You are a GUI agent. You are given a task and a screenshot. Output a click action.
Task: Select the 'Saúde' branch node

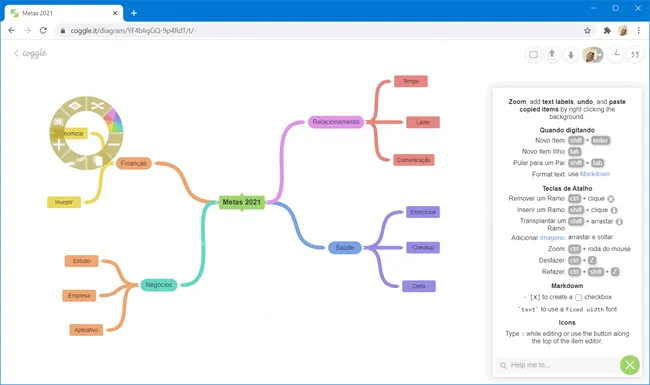pos(345,247)
